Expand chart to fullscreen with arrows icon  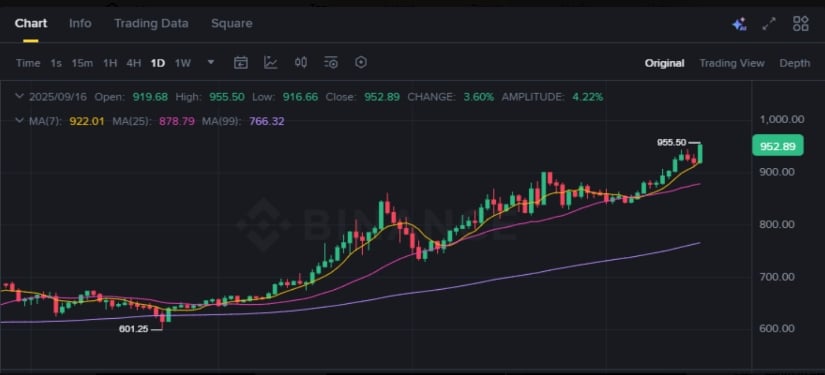(769, 24)
